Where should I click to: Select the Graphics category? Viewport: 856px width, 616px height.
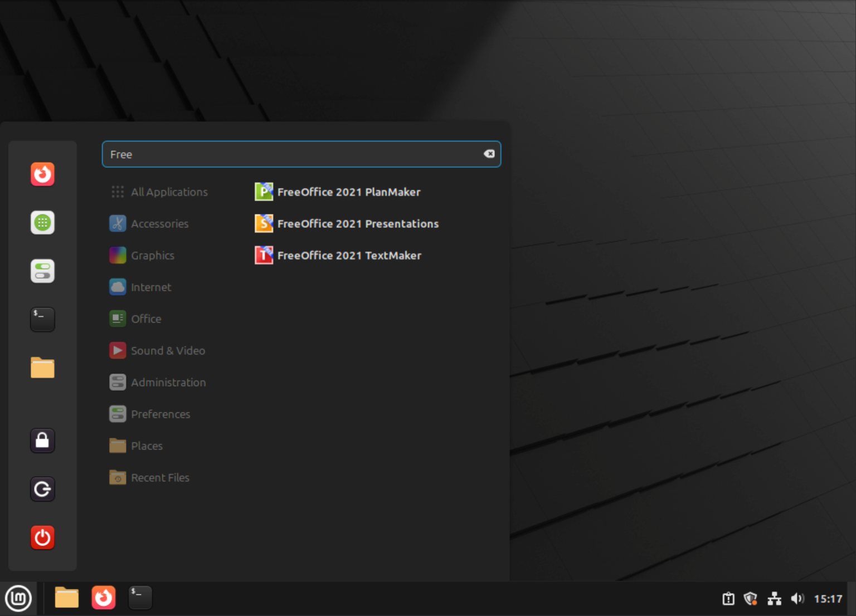(x=152, y=255)
